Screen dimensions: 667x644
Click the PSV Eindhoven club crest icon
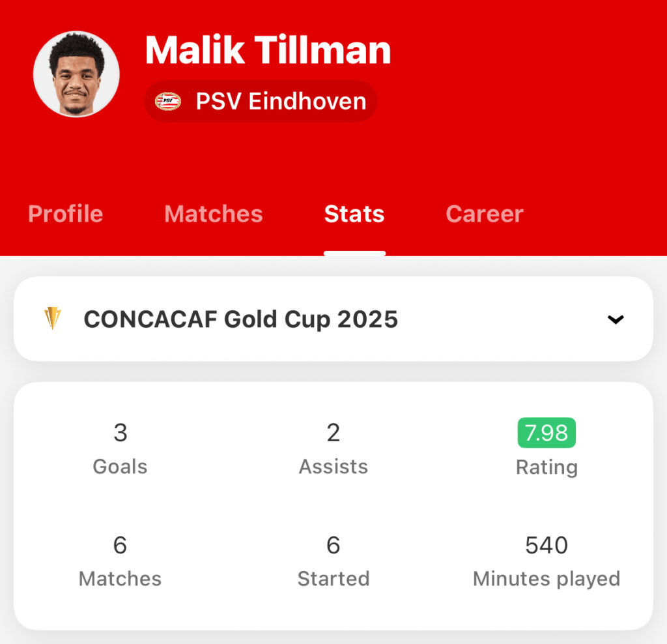pos(168,101)
